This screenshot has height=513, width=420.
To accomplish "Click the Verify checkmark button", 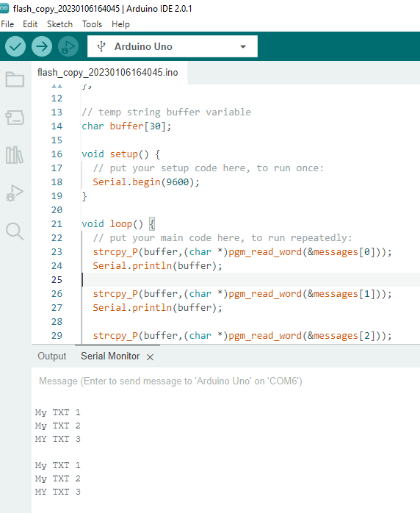I will coord(15,47).
